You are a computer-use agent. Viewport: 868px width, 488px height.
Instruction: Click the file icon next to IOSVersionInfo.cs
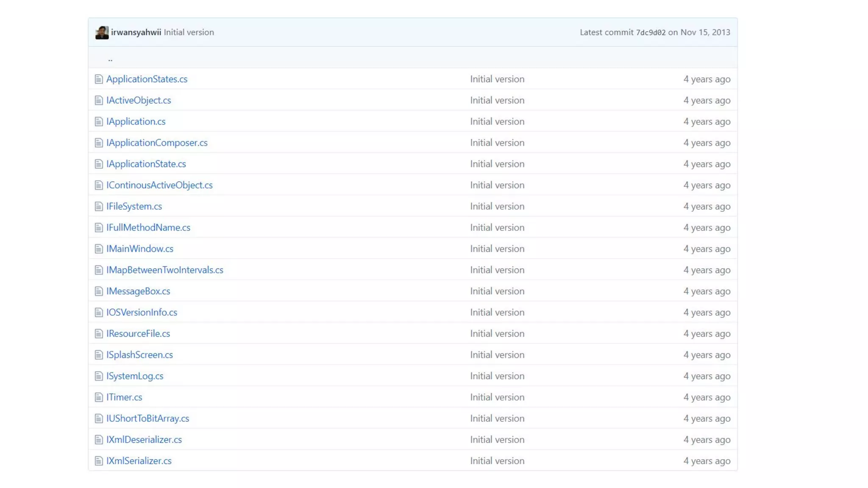tap(99, 313)
